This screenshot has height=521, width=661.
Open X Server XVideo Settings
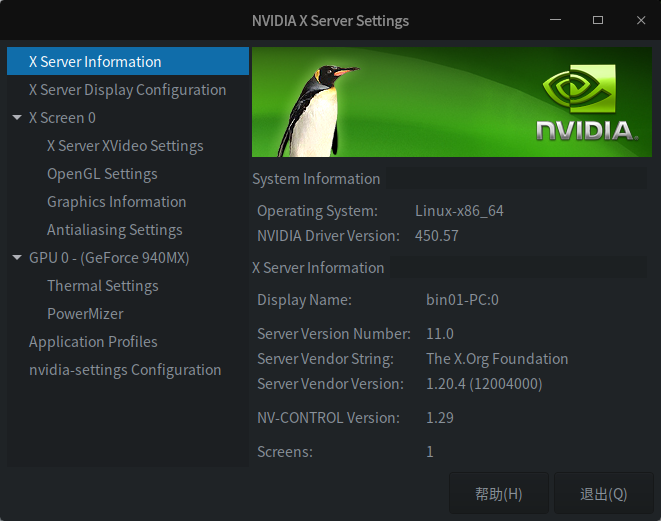(x=125, y=146)
